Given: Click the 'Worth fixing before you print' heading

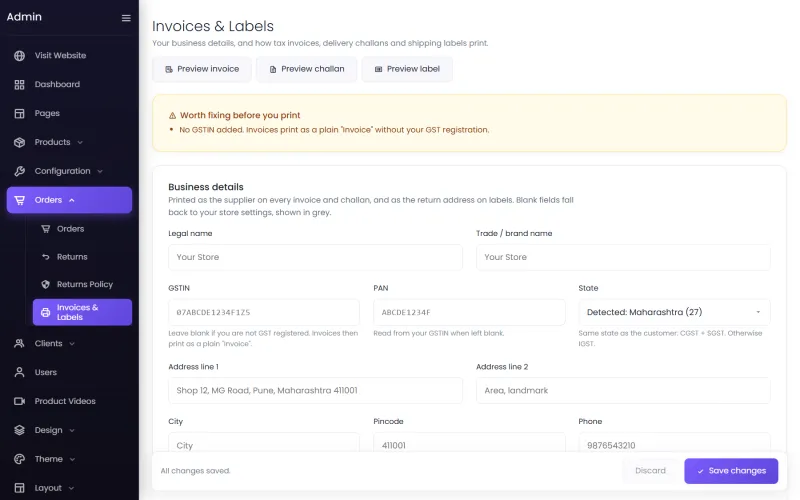Looking at the screenshot, I should 240,116.
